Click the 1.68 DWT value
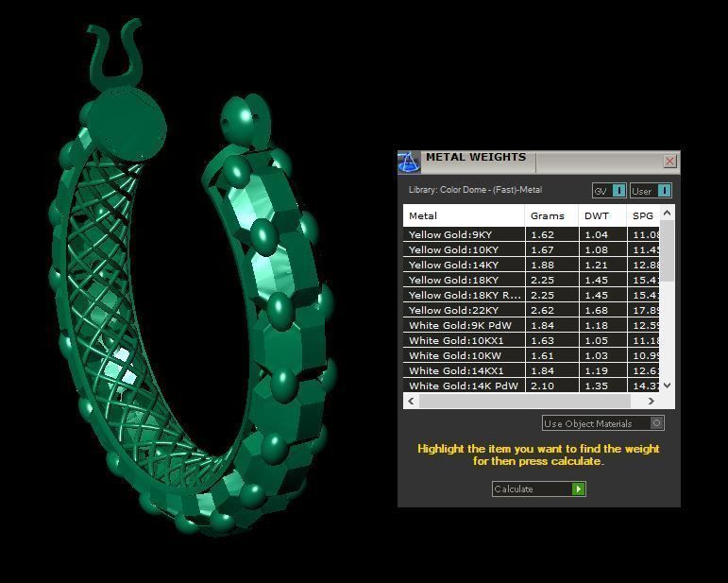 click(596, 310)
